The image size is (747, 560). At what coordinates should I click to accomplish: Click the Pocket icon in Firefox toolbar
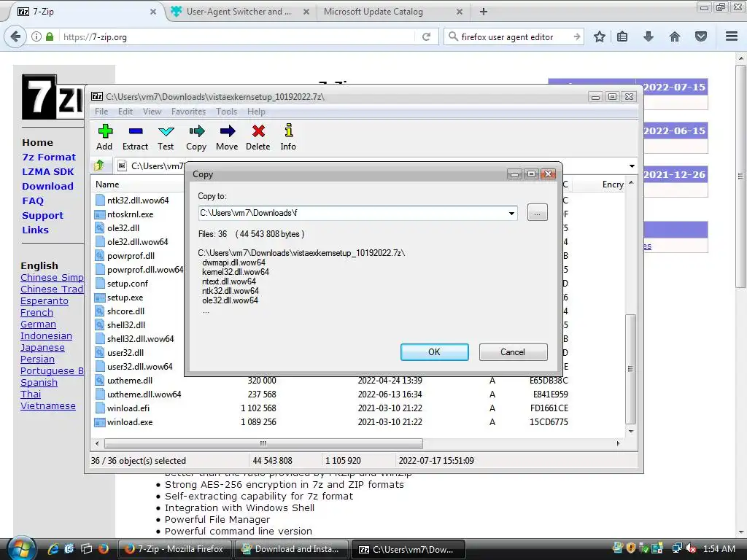[x=701, y=36]
